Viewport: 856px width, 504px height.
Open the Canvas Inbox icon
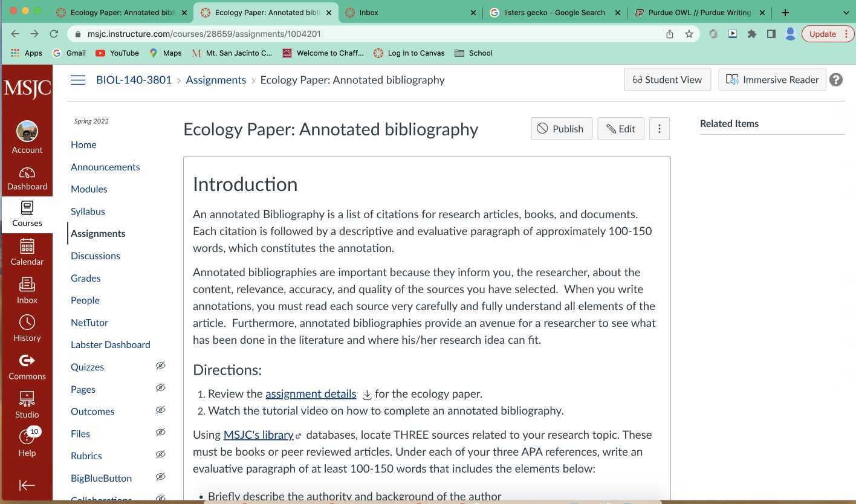(x=27, y=288)
